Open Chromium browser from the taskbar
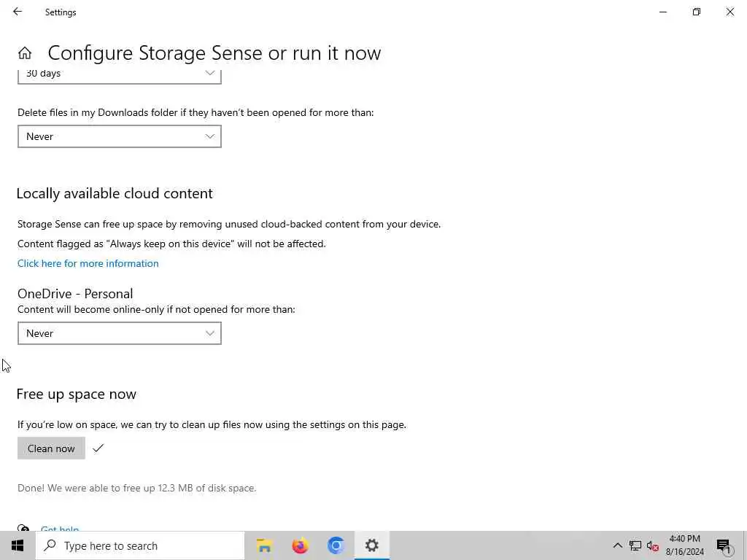This screenshot has width=747, height=560. pos(336,545)
